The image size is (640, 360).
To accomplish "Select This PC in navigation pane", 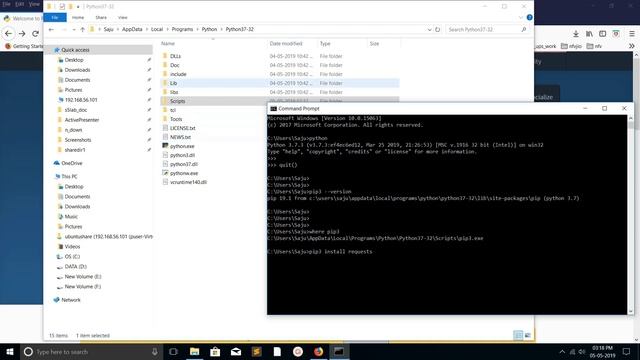I will pyautogui.click(x=69, y=176).
